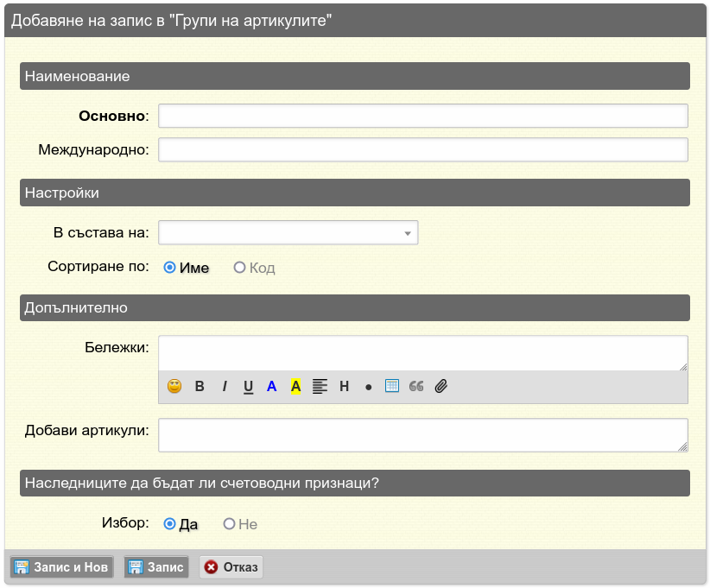Insert heading with H icon
This screenshot has height=588, width=710.
pos(344,386)
